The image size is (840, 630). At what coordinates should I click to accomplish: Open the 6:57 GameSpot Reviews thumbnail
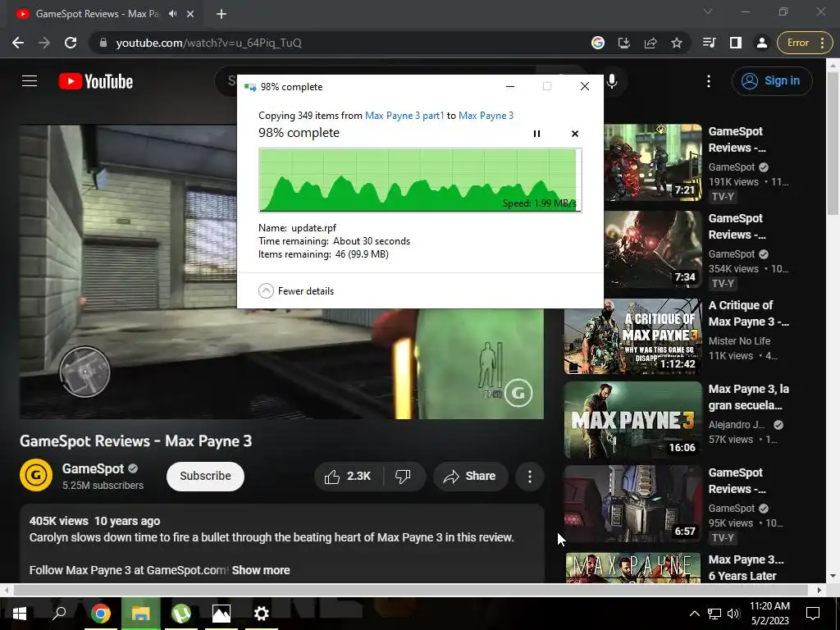pos(632,504)
